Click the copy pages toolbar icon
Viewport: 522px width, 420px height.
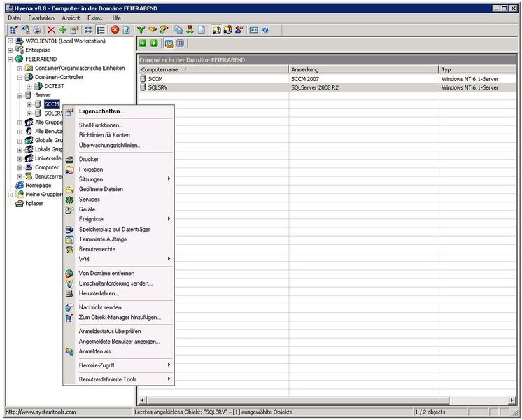point(178,30)
